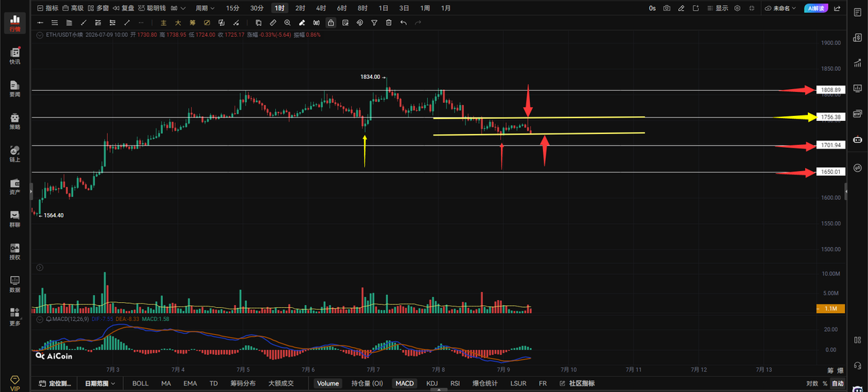Collapse the MACD pane chevron
This screenshot has width=868, height=392.
[x=40, y=320]
